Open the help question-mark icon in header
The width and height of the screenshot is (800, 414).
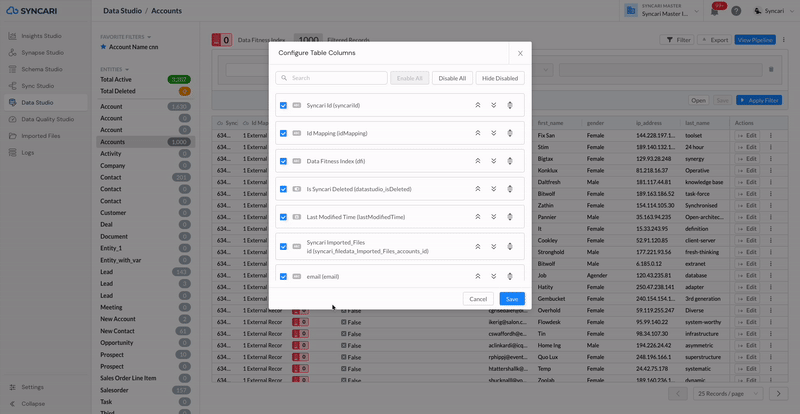736,11
